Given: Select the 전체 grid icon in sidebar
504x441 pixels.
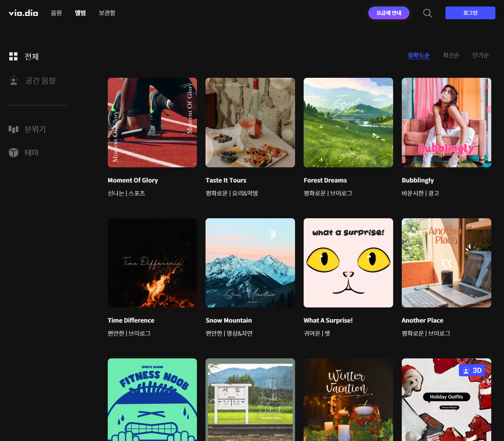Looking at the screenshot, I should (x=13, y=56).
